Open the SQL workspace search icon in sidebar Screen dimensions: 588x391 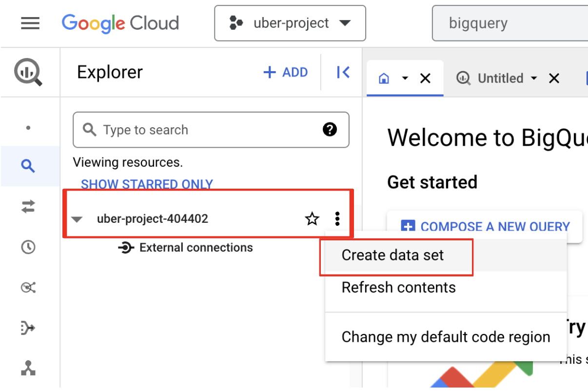point(28,166)
